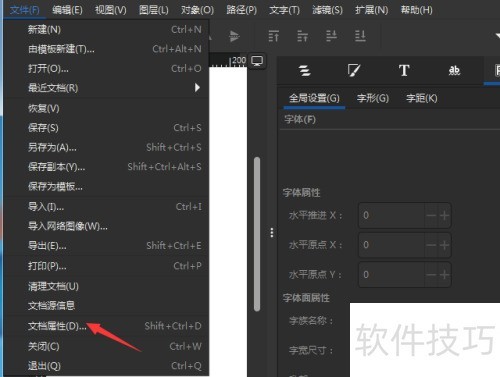Choose 导入(I)... menu entry
Screen dimensions: 500x377
point(107,207)
